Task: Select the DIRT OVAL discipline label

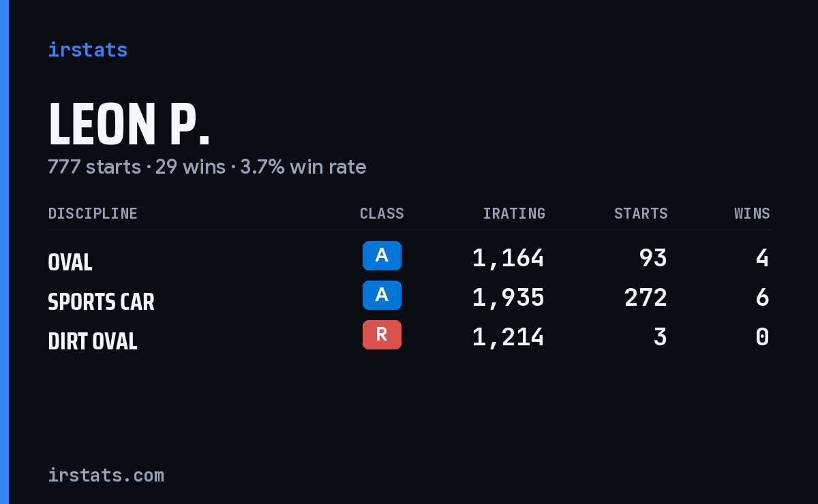Action: click(x=93, y=341)
